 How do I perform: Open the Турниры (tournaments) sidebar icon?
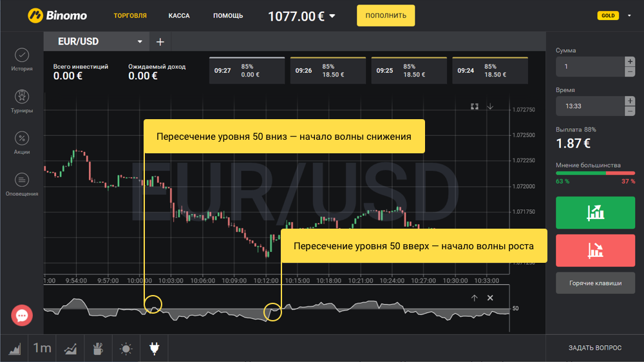point(22,97)
